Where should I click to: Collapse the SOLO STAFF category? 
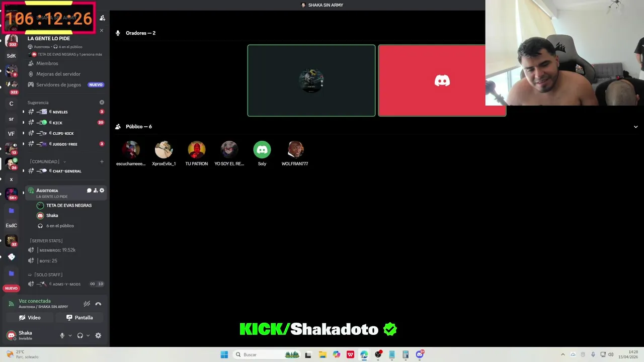45,275
